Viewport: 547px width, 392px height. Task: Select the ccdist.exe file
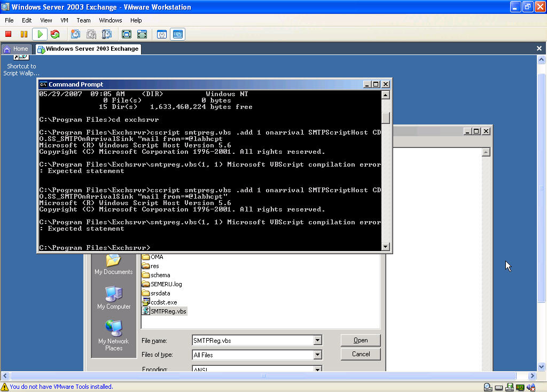160,302
